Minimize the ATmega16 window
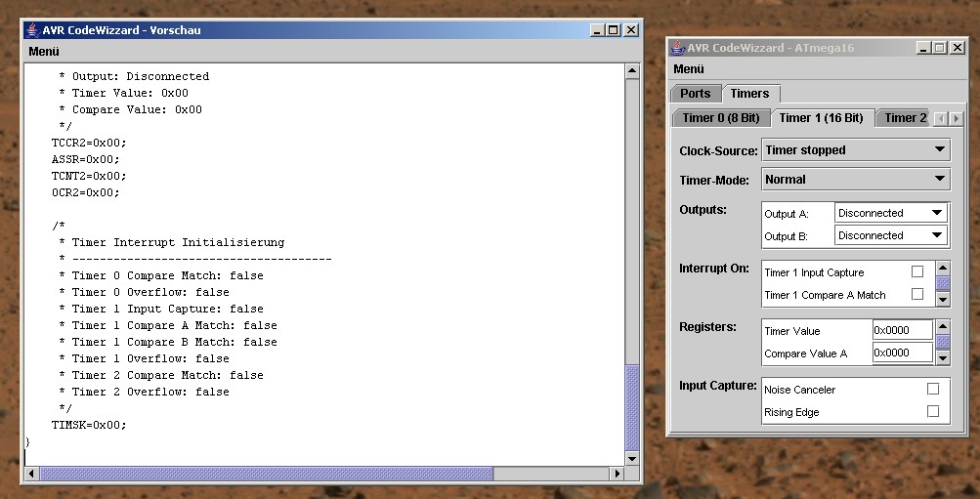The width and height of the screenshot is (980, 499). [x=924, y=48]
